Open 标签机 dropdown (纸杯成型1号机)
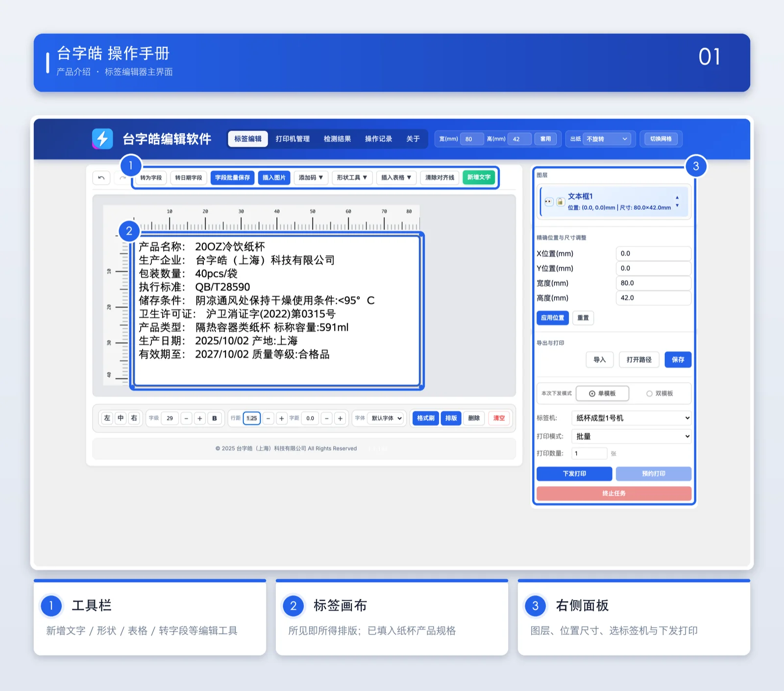Viewport: 784px width, 691px height. [631, 418]
